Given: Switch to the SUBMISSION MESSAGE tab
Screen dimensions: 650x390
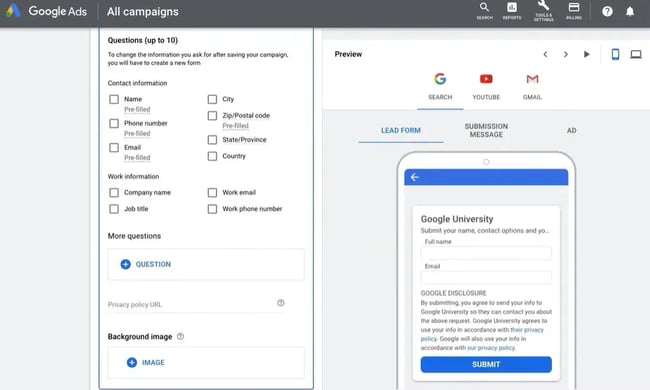Looking at the screenshot, I should point(486,131).
